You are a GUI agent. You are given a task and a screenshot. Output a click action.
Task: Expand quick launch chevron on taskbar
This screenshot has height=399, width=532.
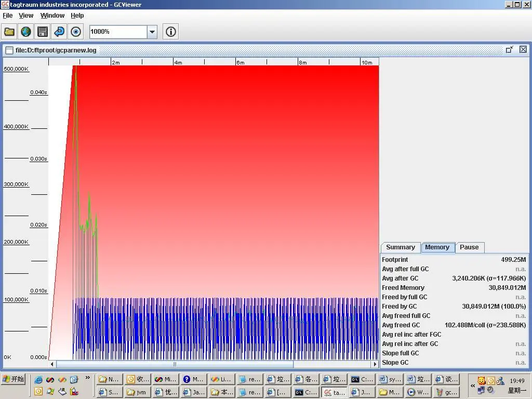(x=87, y=377)
